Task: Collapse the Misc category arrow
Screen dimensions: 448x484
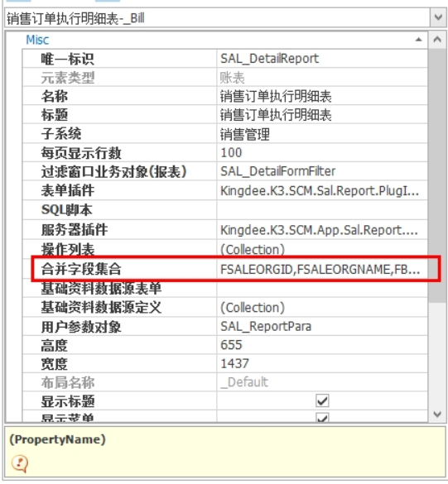Action: pos(418,40)
